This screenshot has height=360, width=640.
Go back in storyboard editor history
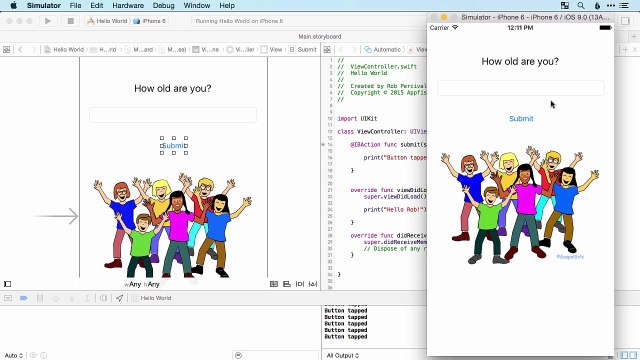[20, 49]
